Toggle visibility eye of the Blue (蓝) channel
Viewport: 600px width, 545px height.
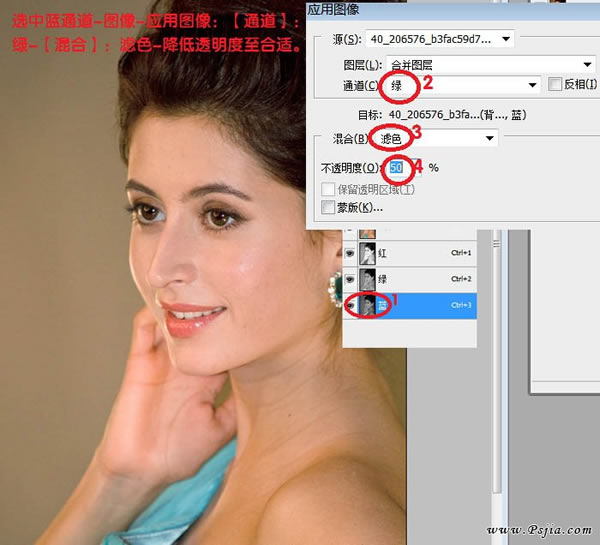(350, 305)
